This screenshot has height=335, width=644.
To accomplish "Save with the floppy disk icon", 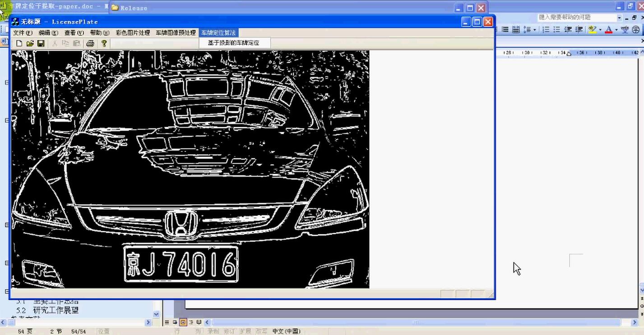I will click(41, 43).
